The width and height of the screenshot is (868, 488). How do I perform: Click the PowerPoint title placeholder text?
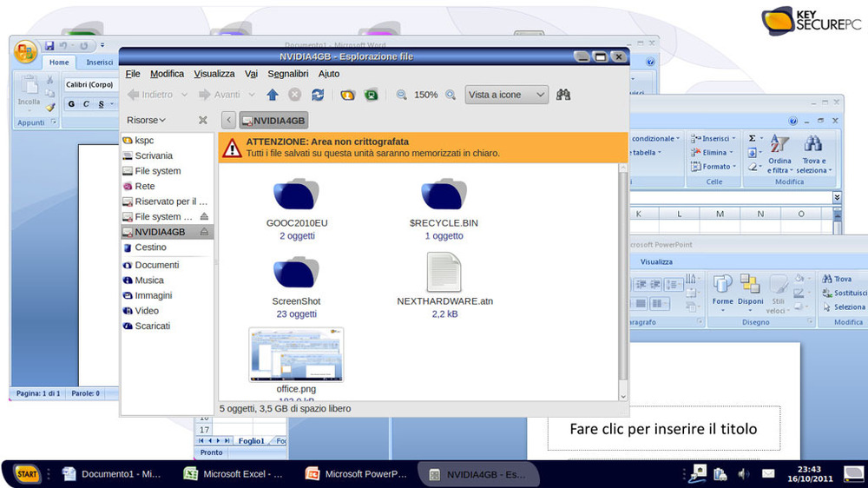(663, 429)
